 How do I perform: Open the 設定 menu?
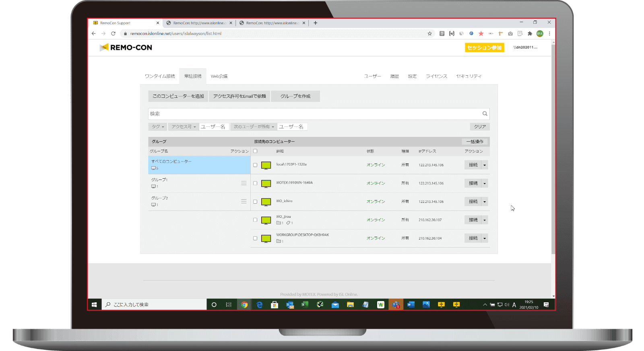(412, 76)
